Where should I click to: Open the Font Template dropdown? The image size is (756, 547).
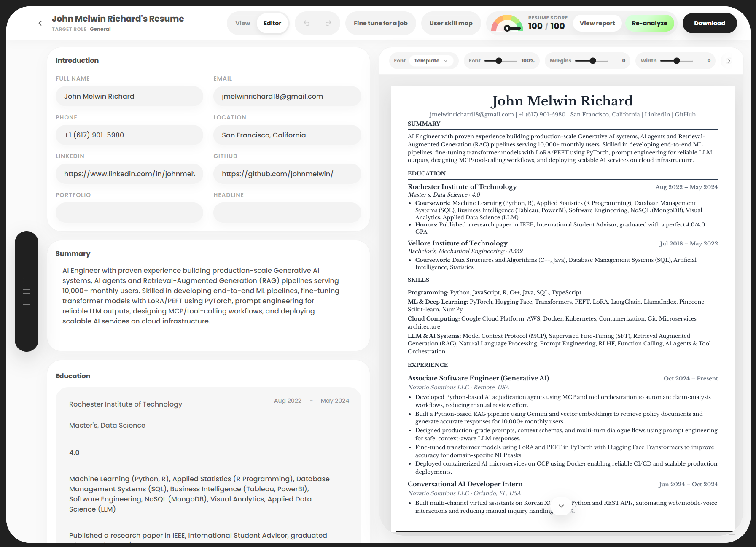[430, 61]
